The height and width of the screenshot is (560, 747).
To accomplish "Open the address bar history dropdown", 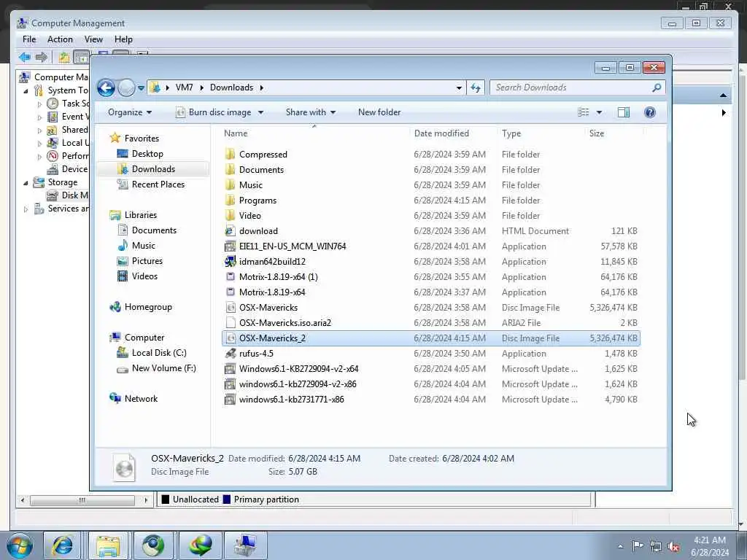I will [459, 88].
